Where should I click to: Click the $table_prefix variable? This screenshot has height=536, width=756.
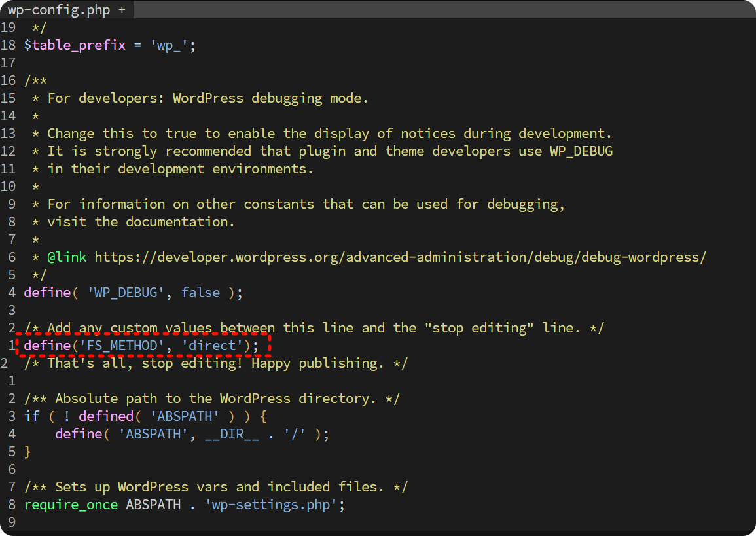75,45
